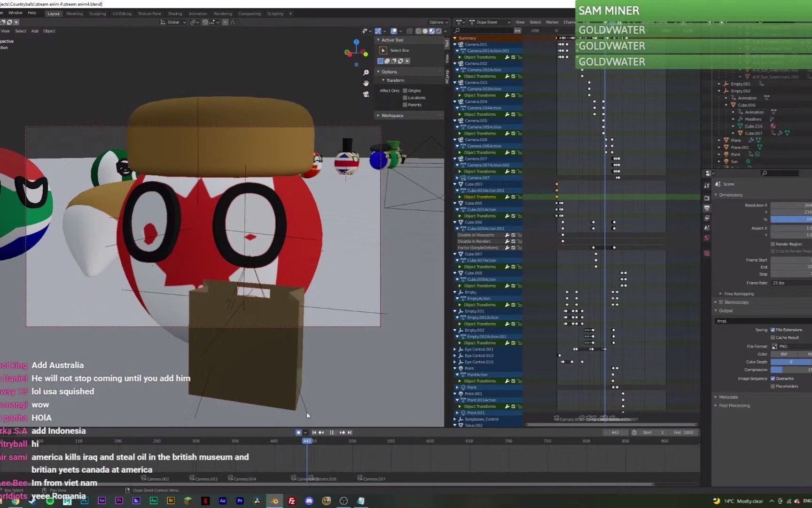The image size is (812, 508).
Task: Jump to the first frame in timeline
Action: [x=314, y=432]
